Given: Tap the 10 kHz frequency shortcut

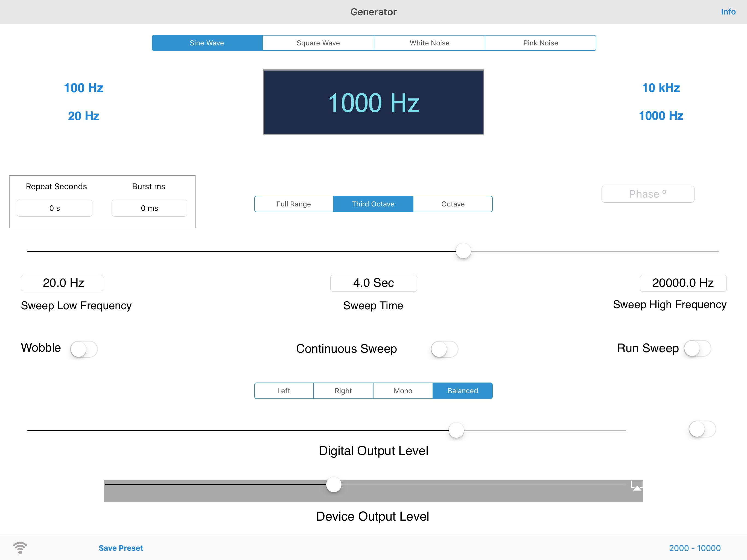Looking at the screenshot, I should pos(661,88).
